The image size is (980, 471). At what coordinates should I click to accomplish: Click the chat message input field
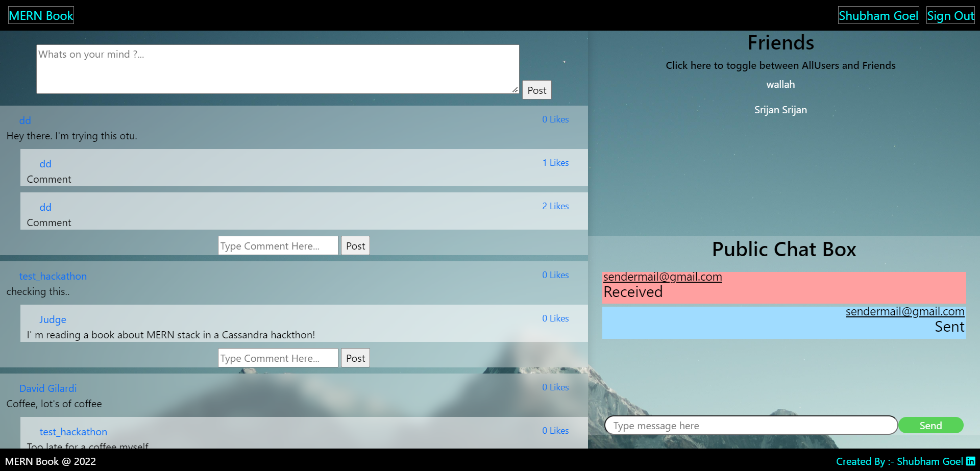click(x=750, y=425)
